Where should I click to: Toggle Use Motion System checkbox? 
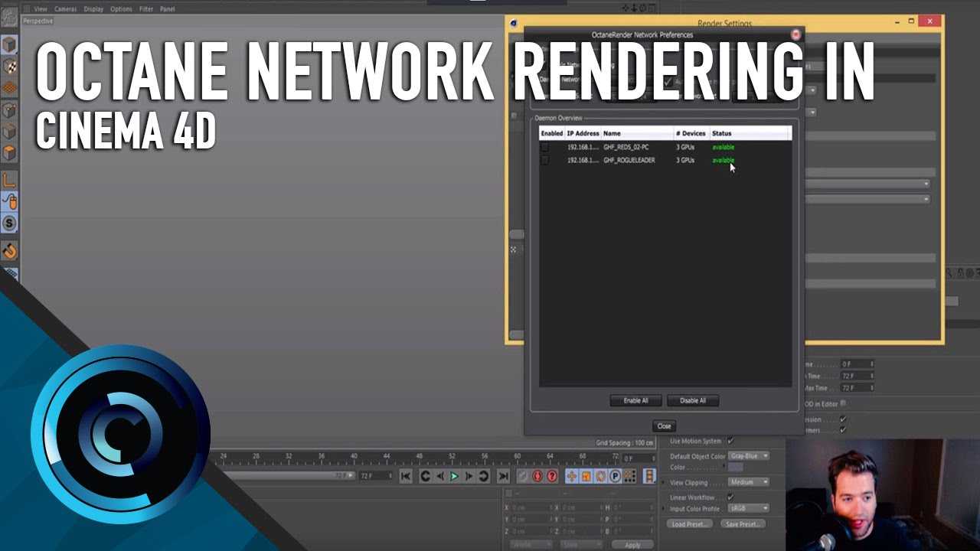[730, 441]
